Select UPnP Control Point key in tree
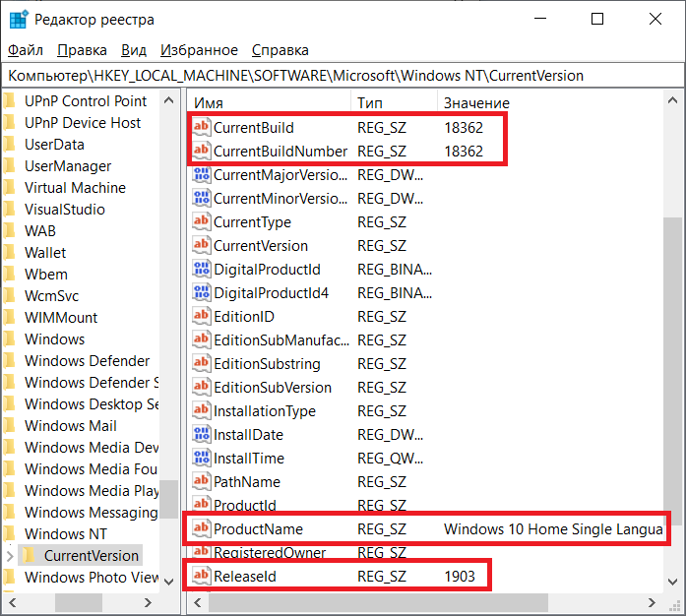This screenshot has height=616, width=686. (x=86, y=101)
